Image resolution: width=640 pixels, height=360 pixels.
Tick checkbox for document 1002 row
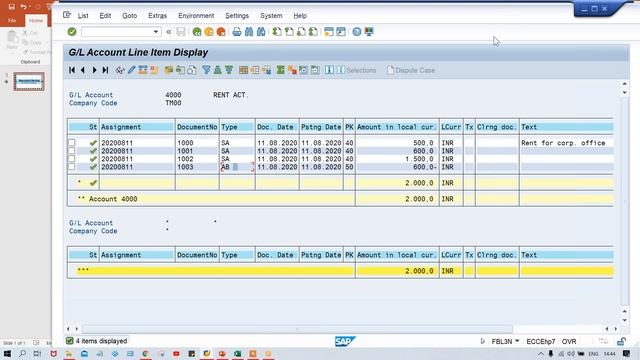(71, 159)
